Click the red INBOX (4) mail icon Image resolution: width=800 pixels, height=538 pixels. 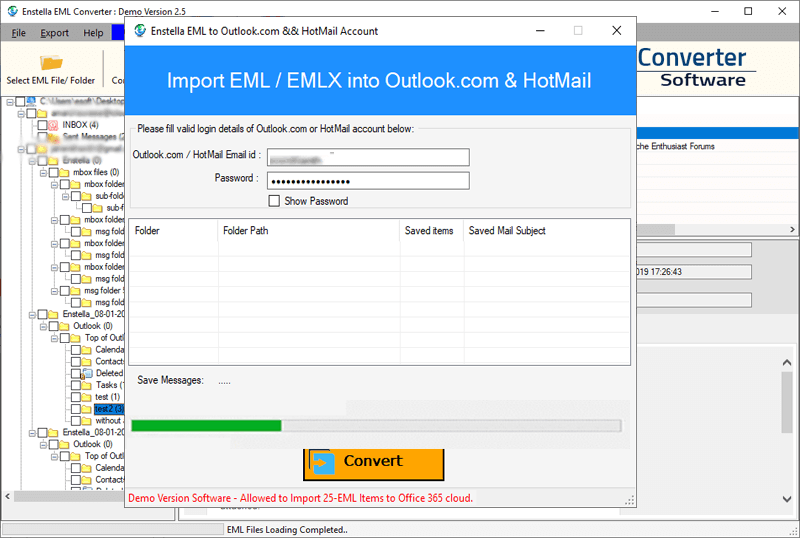(x=54, y=125)
